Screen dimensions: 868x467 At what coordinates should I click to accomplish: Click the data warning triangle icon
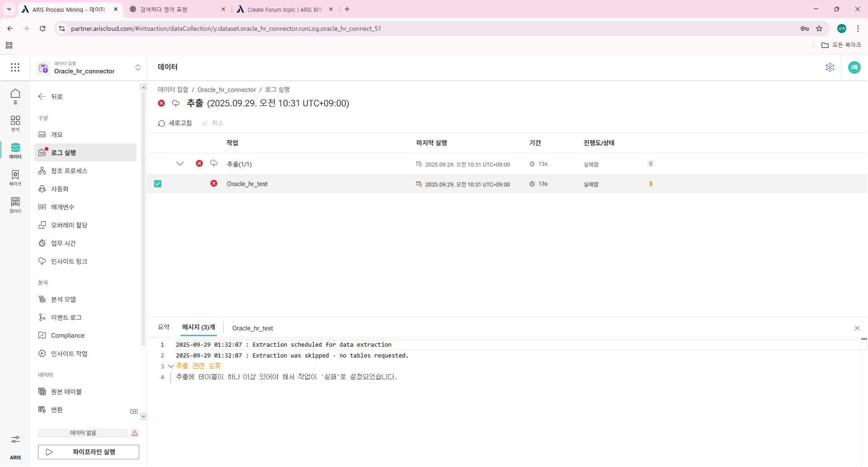click(135, 433)
